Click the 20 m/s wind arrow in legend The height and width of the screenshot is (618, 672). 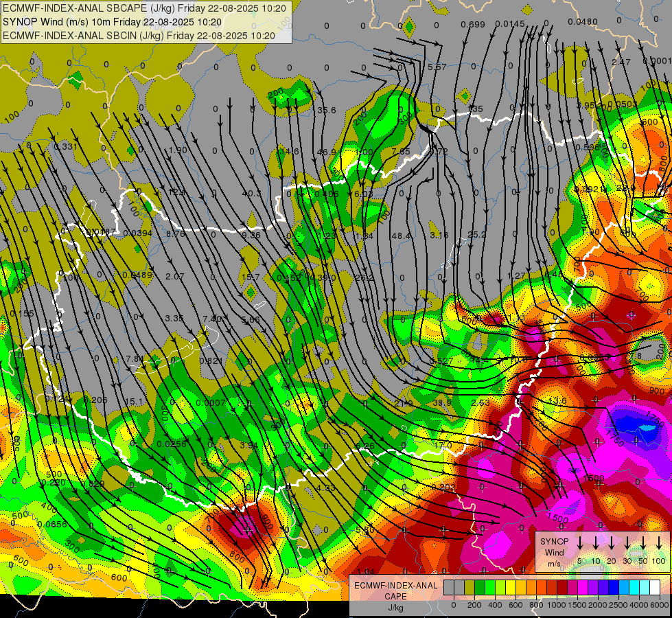(x=612, y=542)
